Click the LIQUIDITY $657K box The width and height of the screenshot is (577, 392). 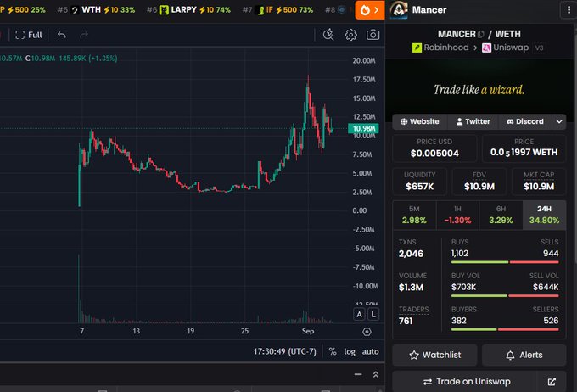(419, 182)
